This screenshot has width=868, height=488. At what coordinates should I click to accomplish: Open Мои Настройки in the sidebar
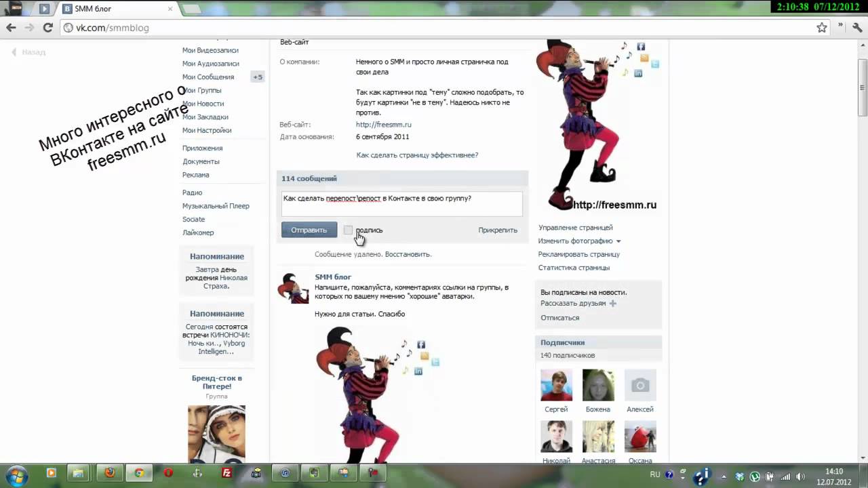[207, 130]
